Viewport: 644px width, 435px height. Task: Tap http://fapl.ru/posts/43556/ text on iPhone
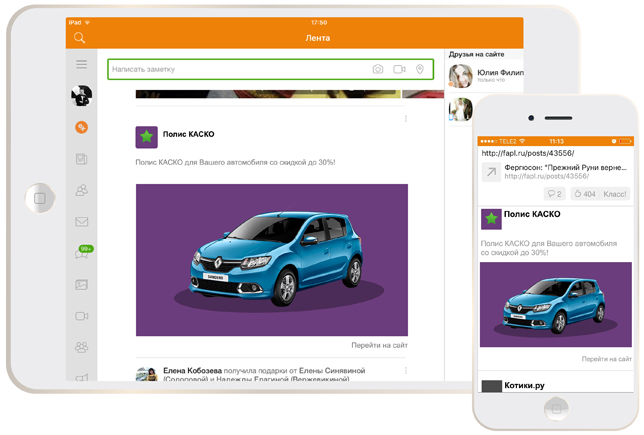coord(528,153)
